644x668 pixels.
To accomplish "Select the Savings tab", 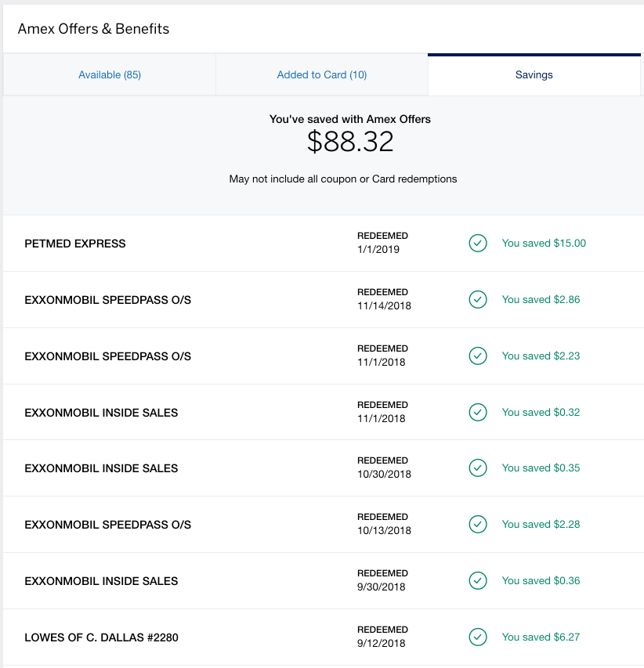I will pyautogui.click(x=534, y=74).
